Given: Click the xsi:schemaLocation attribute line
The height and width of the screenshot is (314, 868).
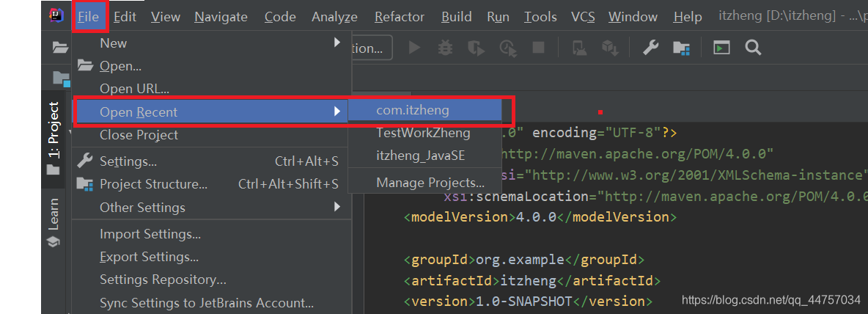Looking at the screenshot, I should coord(655,196).
